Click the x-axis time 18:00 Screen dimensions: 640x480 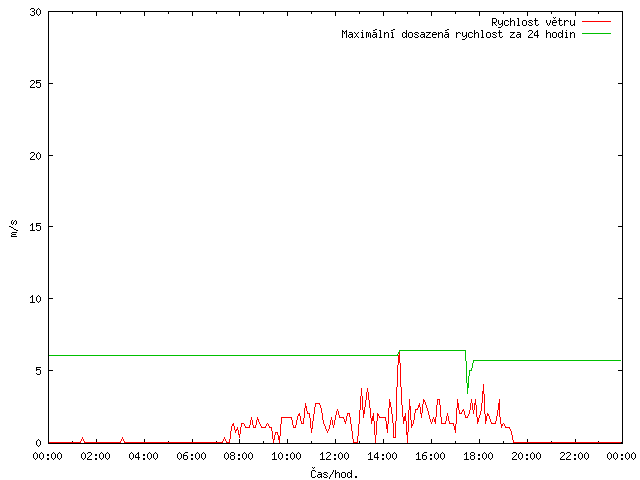point(478,456)
